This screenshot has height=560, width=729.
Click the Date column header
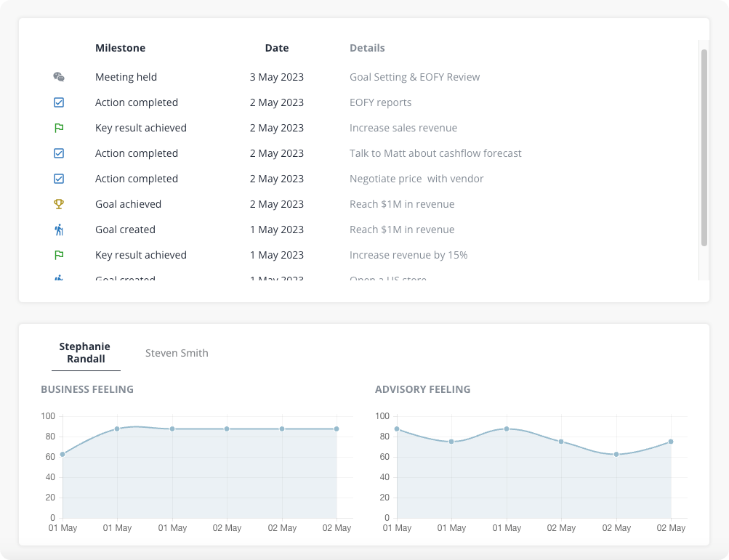(276, 47)
